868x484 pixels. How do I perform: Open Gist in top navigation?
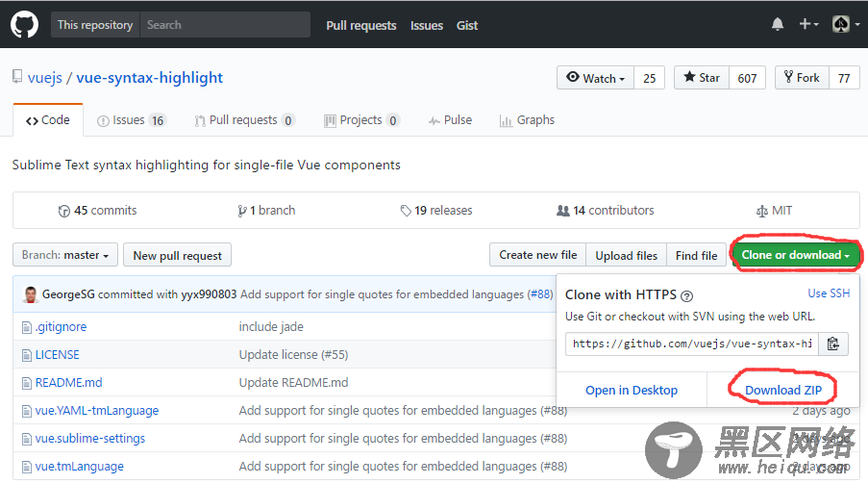point(466,26)
